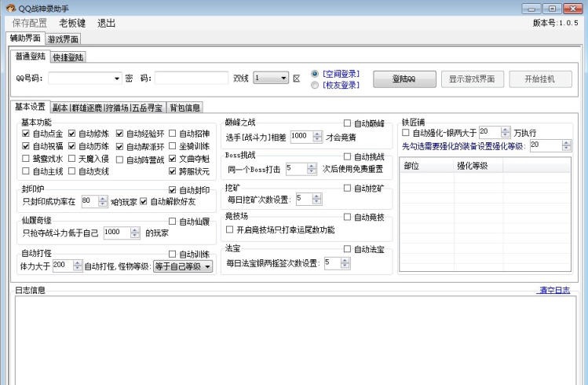This screenshot has width=588, height=385.
Task: Click the 巅峰之战 战斗力相差 spinner
Action: pos(306,137)
